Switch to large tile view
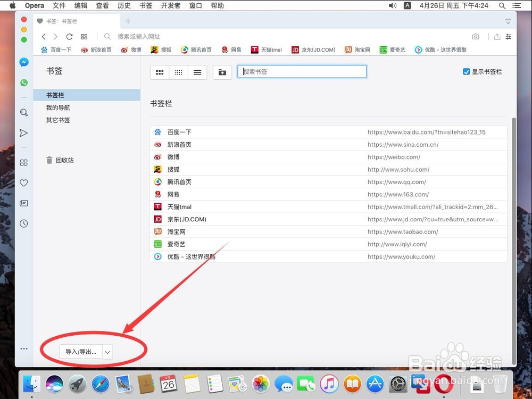This screenshot has width=532, height=399. click(x=160, y=72)
